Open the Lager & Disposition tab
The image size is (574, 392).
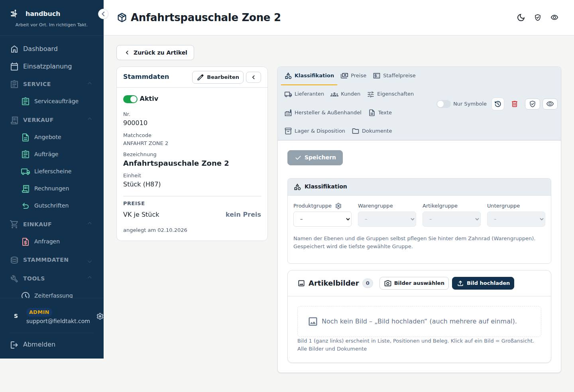(x=315, y=131)
